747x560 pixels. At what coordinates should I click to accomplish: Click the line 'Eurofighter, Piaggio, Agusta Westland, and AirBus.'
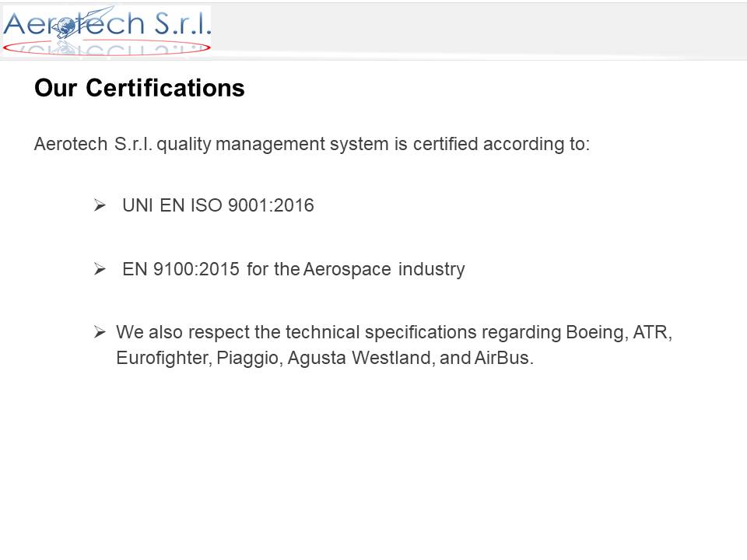click(325, 358)
